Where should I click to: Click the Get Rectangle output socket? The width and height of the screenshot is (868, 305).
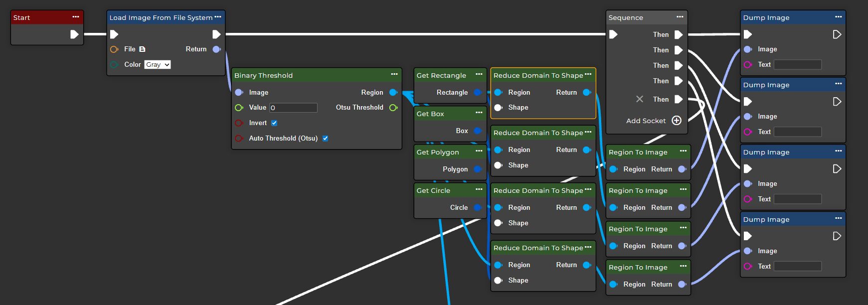point(477,93)
